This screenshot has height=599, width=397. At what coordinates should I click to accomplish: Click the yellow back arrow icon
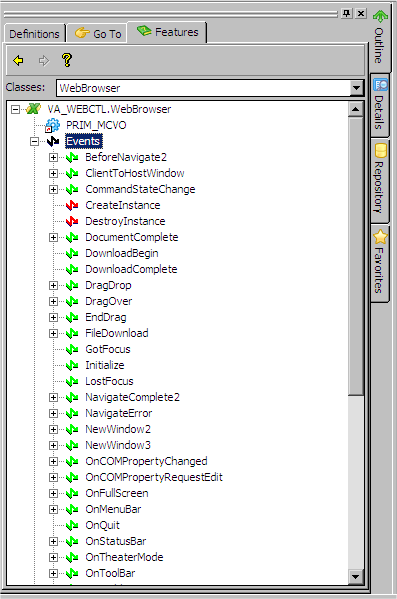18,60
